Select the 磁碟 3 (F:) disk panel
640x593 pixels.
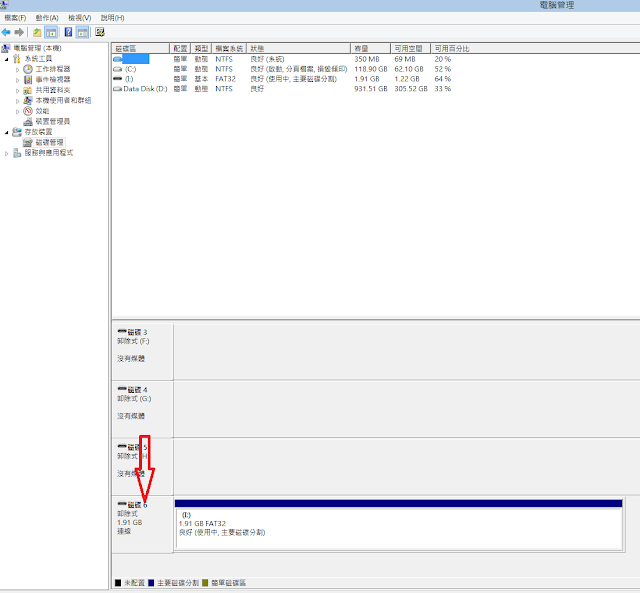point(142,351)
